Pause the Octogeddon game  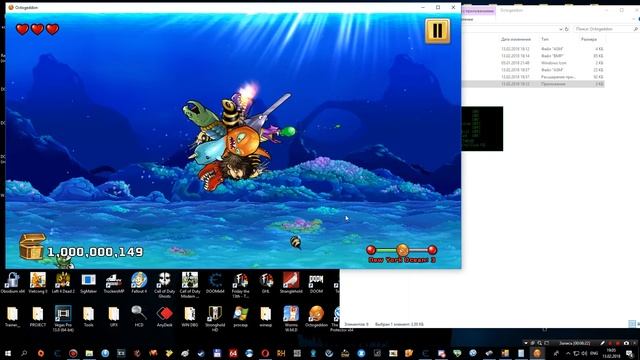(437, 31)
